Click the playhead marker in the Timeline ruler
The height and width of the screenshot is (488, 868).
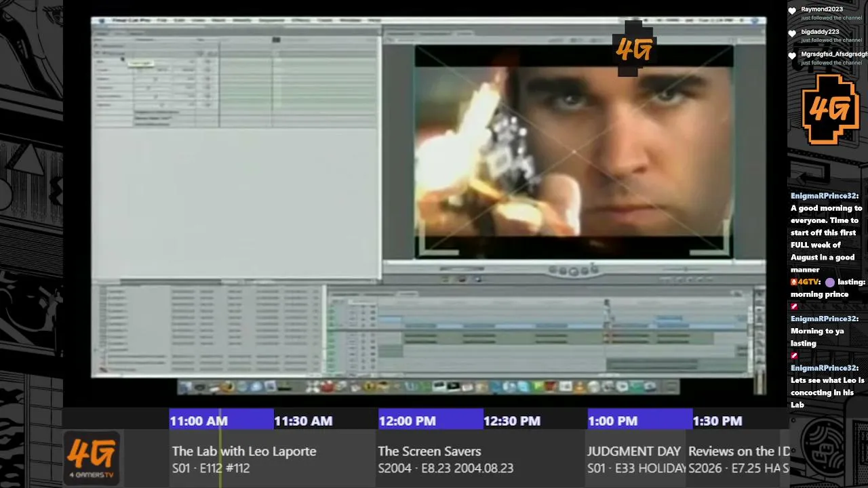[x=607, y=303]
